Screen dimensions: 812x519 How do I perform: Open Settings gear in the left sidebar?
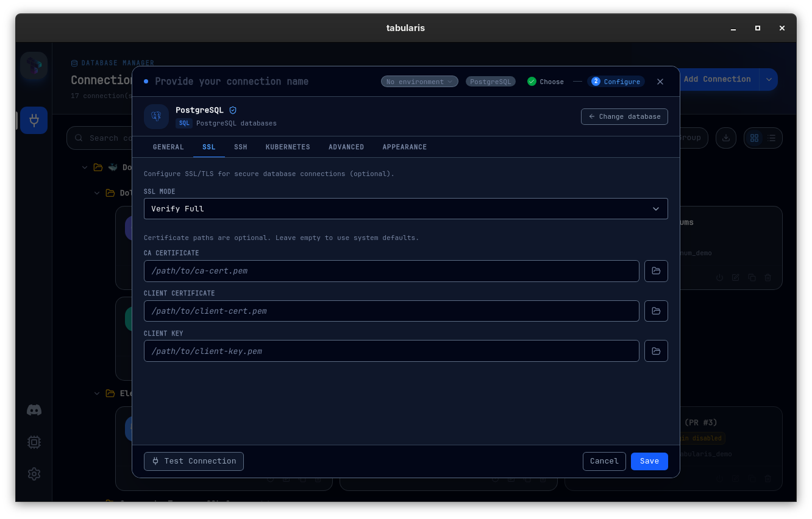[34, 474]
